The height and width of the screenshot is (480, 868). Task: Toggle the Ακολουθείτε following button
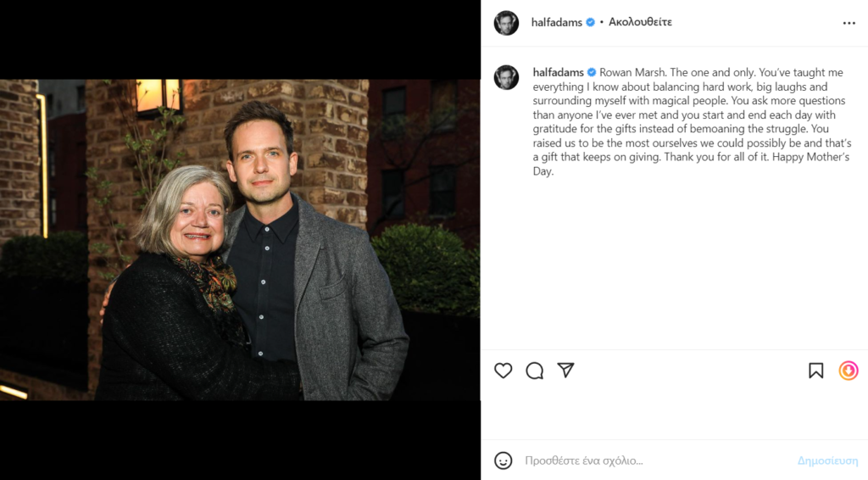tap(640, 23)
